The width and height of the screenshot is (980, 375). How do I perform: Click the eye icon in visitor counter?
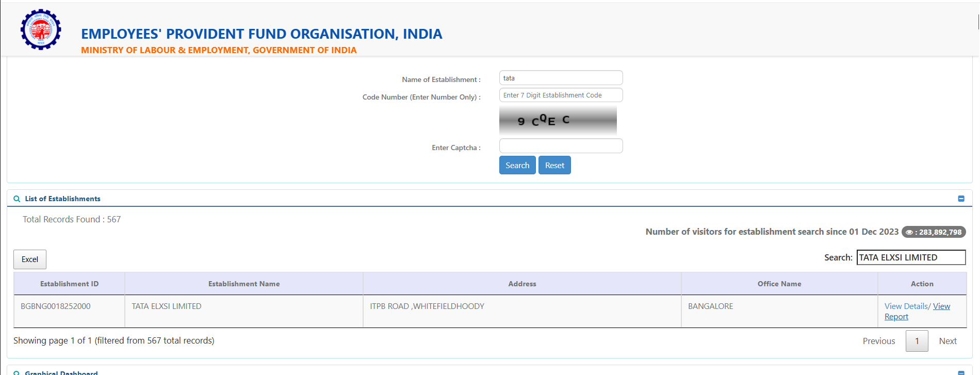click(909, 233)
